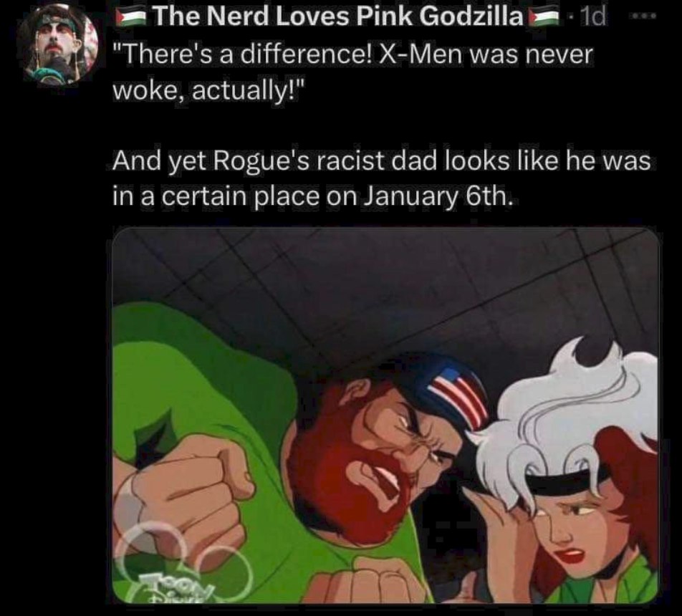Screen dimensions: 682x616
Task: Click the sentence about Rogue's racist dad
Action: pos(381,178)
